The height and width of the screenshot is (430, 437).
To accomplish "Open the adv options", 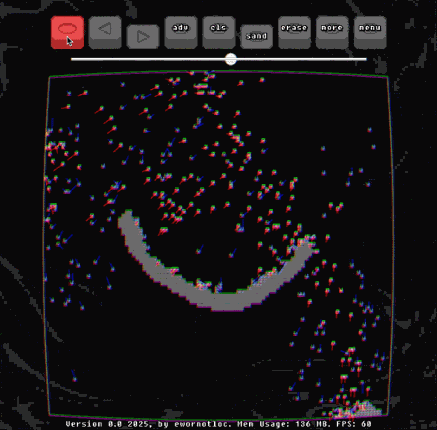I will pyautogui.click(x=181, y=32).
